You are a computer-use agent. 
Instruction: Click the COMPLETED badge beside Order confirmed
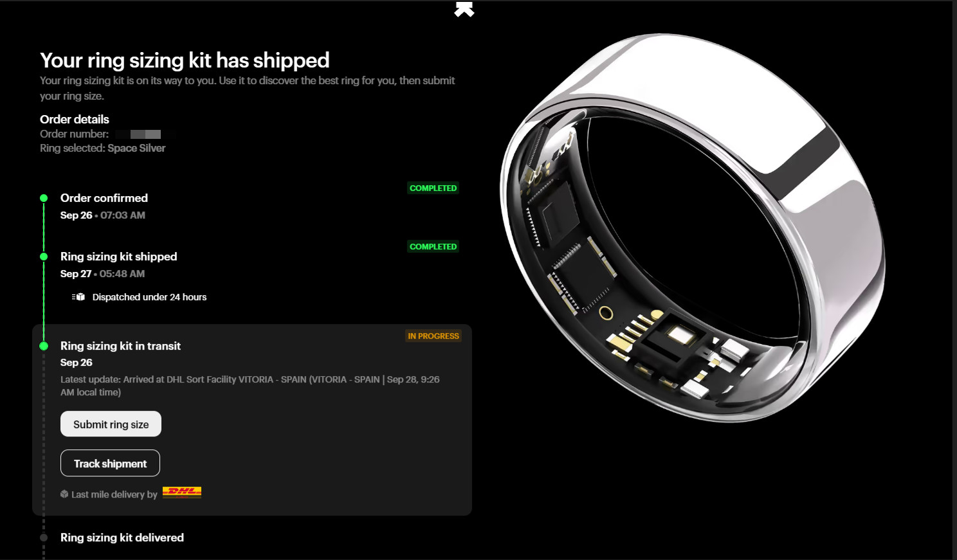tap(433, 188)
